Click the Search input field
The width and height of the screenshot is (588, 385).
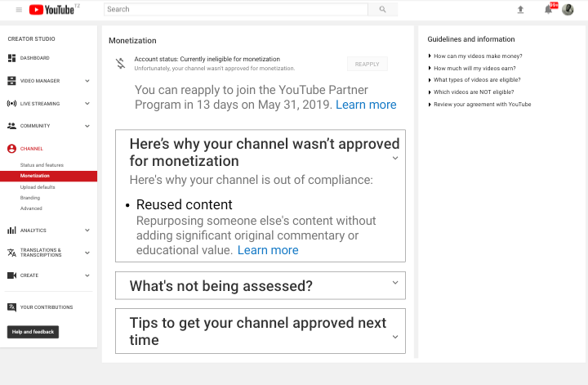(236, 9)
